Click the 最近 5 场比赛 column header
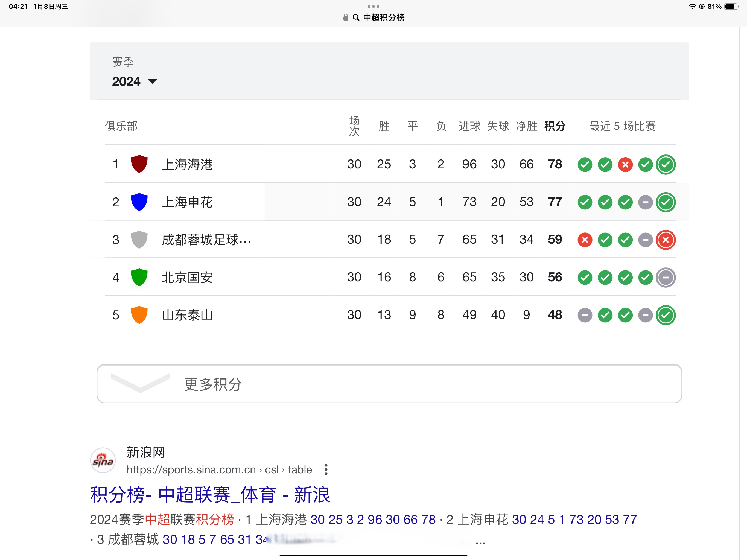 click(x=622, y=126)
